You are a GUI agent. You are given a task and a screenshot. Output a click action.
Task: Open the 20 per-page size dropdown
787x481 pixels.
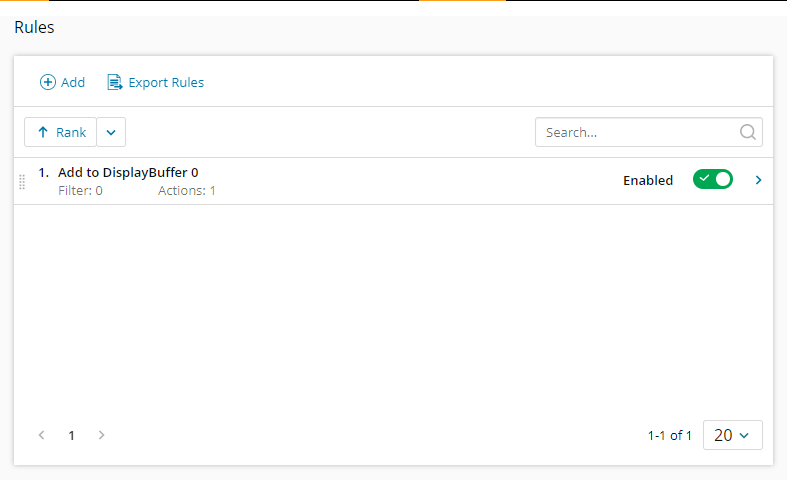tap(732, 435)
